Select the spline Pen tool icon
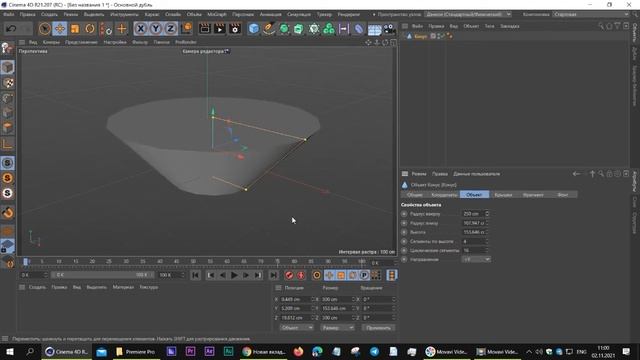Image resolution: width=640 pixels, height=360 pixels. [x=269, y=29]
